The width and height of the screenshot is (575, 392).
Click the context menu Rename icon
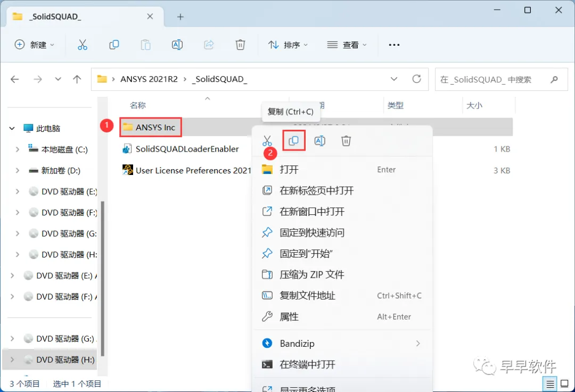coord(320,140)
